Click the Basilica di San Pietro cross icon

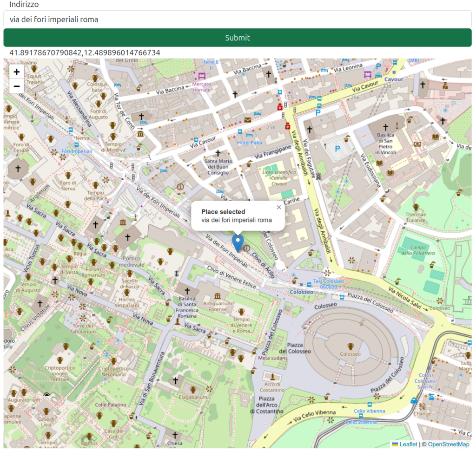click(x=385, y=127)
